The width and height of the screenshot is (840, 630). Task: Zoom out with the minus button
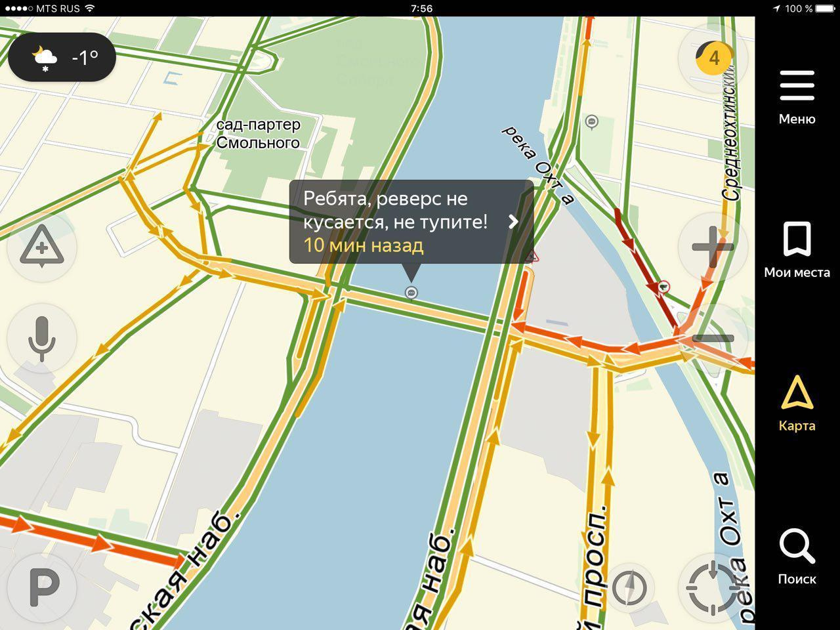click(x=713, y=338)
